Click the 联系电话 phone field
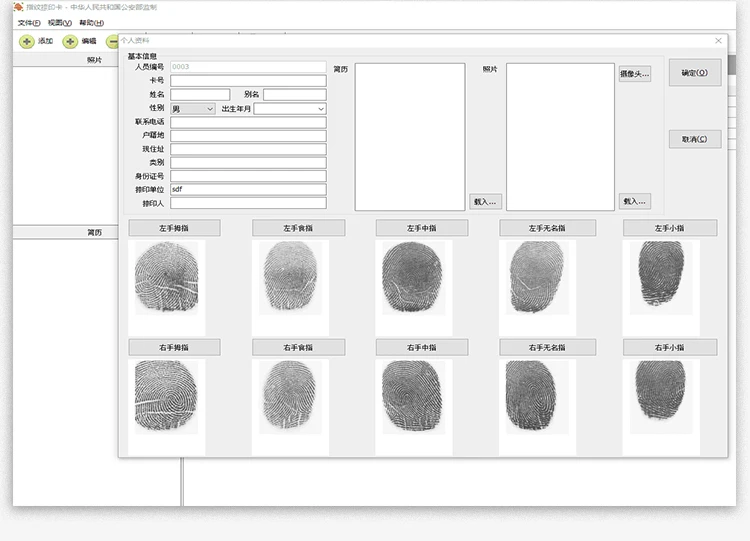This screenshot has height=541, width=750. tap(248, 122)
